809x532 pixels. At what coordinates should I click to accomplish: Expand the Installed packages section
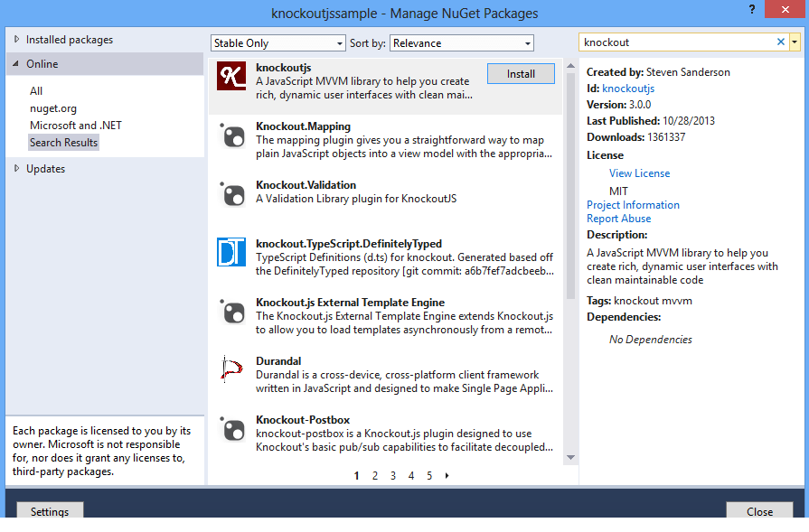click(16, 39)
